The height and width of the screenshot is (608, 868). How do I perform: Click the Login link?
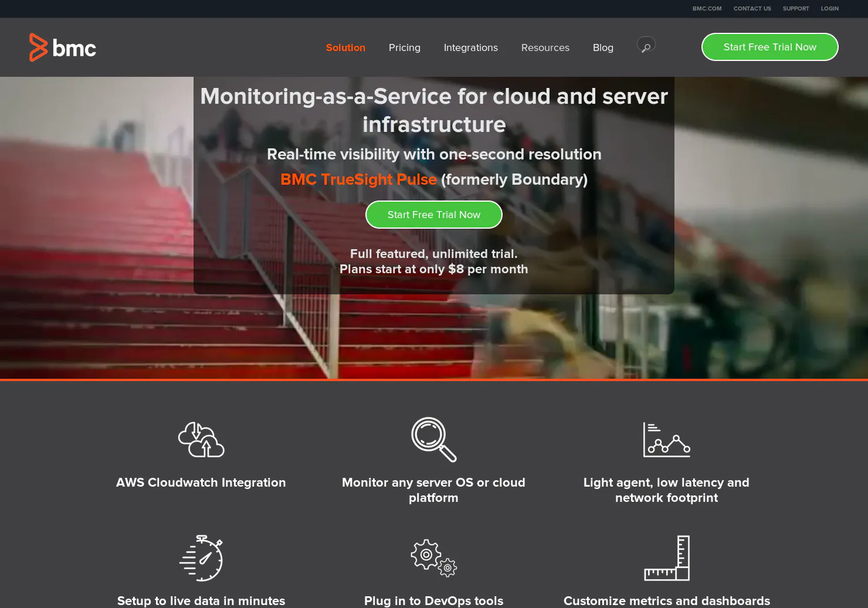830,9
